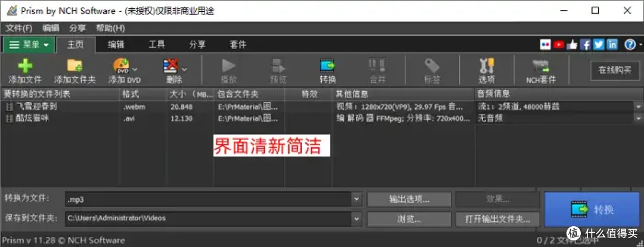The image size is (644, 247).
Task: Open the 编辑 menu in menu bar
Action: pos(51,28)
